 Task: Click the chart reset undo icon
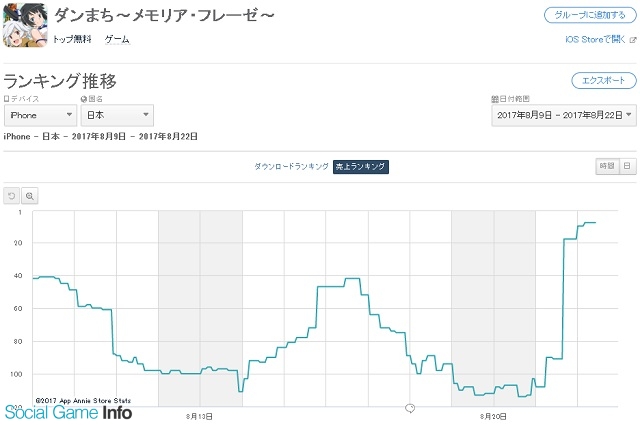[x=11, y=196]
